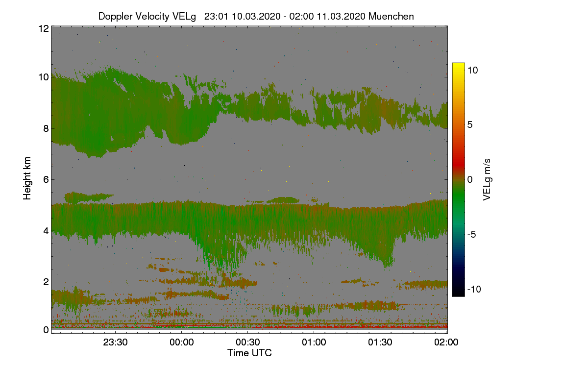Click the y-axis tick label 6

(x=46, y=179)
